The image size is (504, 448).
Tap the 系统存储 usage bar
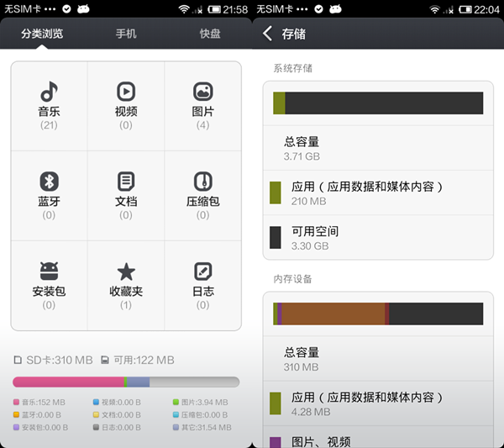tap(378, 103)
